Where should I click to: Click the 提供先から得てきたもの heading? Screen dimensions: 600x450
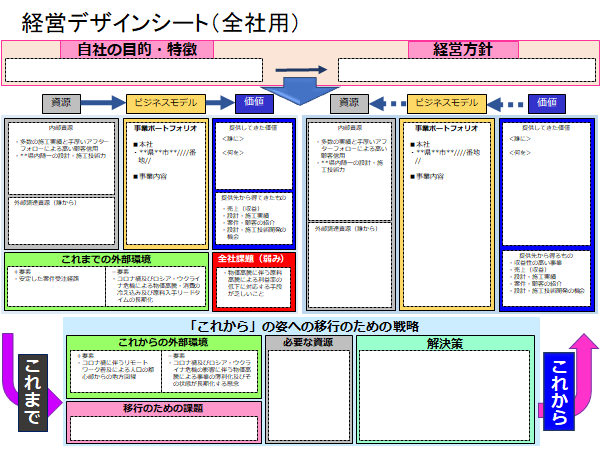(x=253, y=197)
